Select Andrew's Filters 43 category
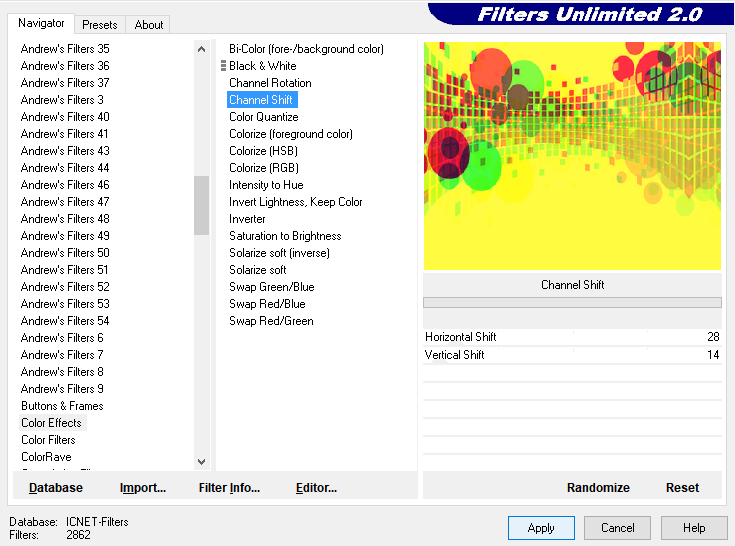Viewport: 735px width, 546px height. click(65, 151)
